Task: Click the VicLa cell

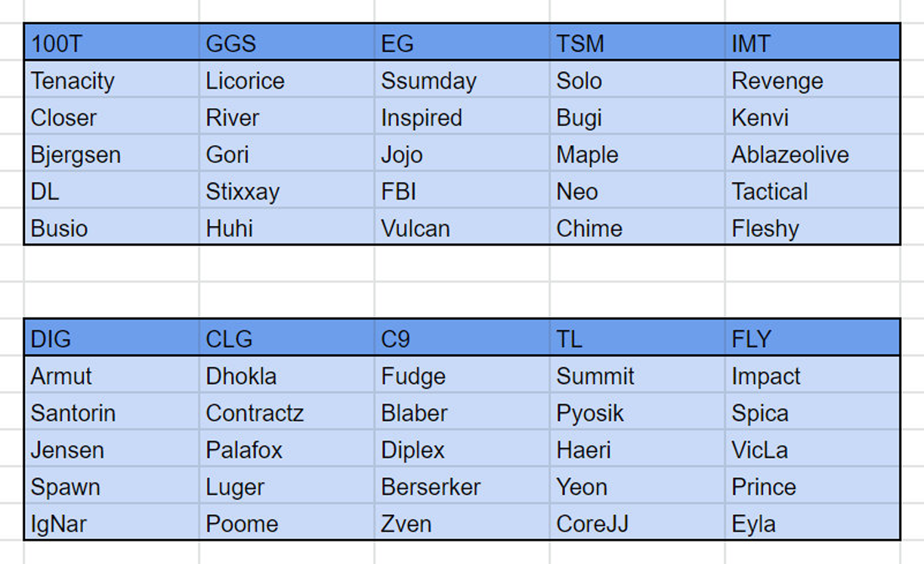Action: [812, 449]
